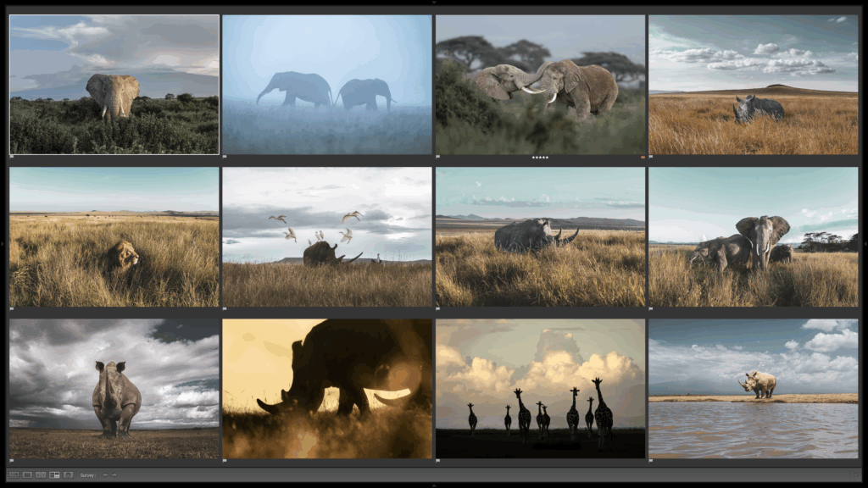The width and height of the screenshot is (868, 488).
Task: Toggle flag under misty elephants photo
Action: (225, 157)
